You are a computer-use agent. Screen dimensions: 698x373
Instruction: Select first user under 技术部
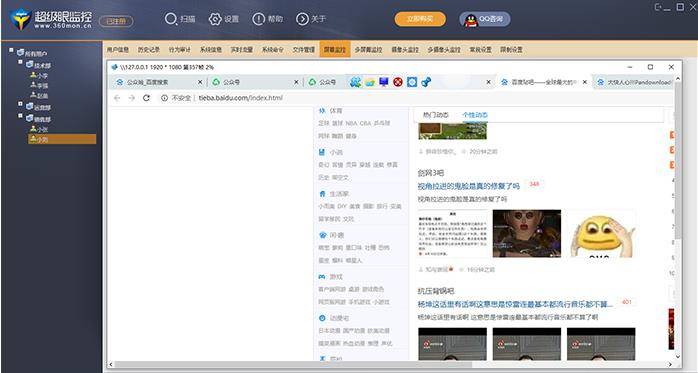39,76
